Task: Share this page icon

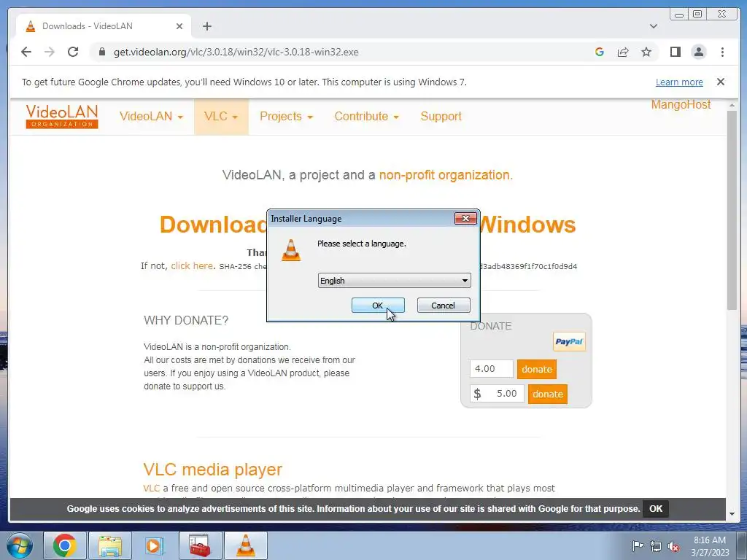Action: click(623, 52)
